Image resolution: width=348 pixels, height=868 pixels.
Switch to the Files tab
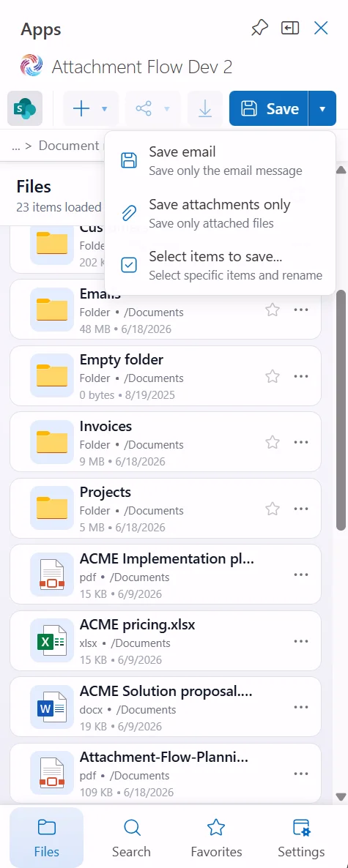tap(47, 837)
